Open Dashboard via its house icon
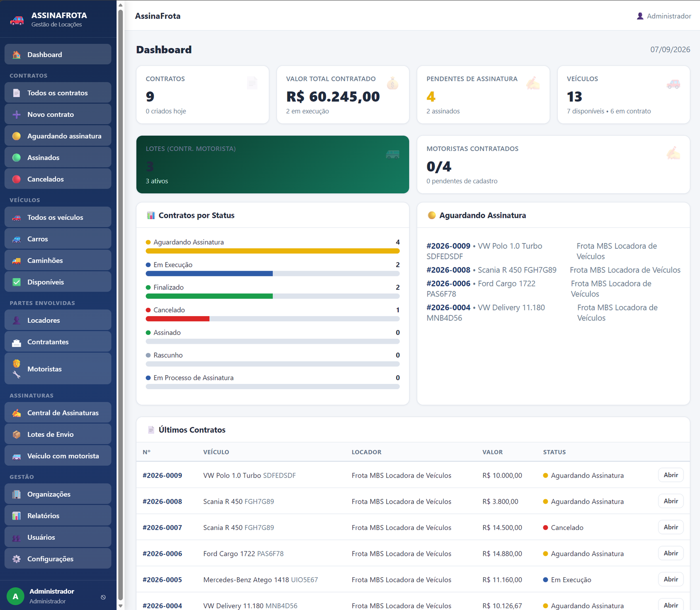 [17, 55]
